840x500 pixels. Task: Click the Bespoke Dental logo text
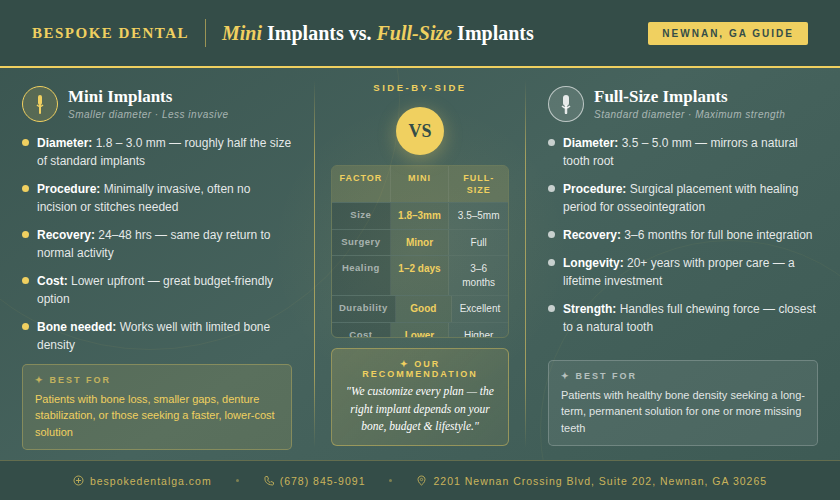[110, 33]
